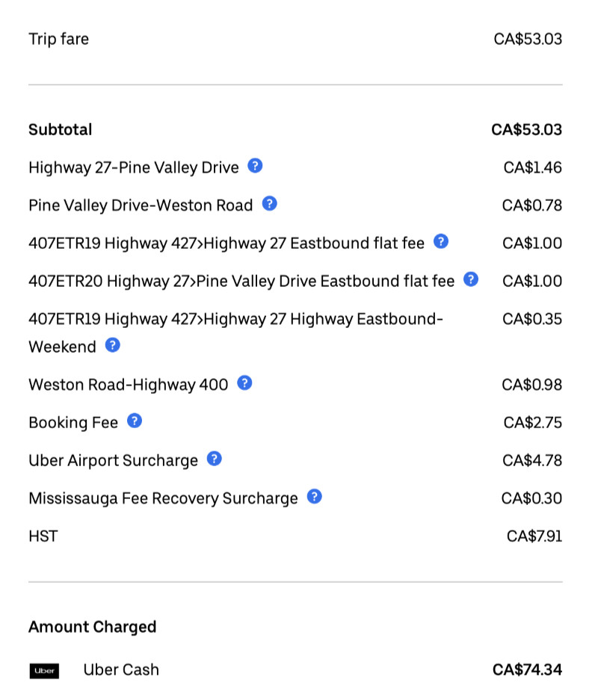This screenshot has height=700, width=598.
Task: Click the Booking Fee label text
Action: click(73, 423)
